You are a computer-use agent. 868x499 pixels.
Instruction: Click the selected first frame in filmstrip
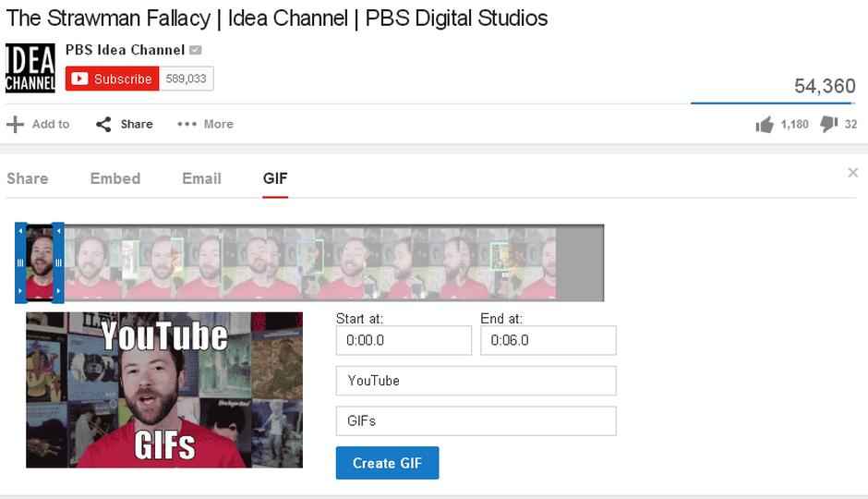[x=40, y=262]
